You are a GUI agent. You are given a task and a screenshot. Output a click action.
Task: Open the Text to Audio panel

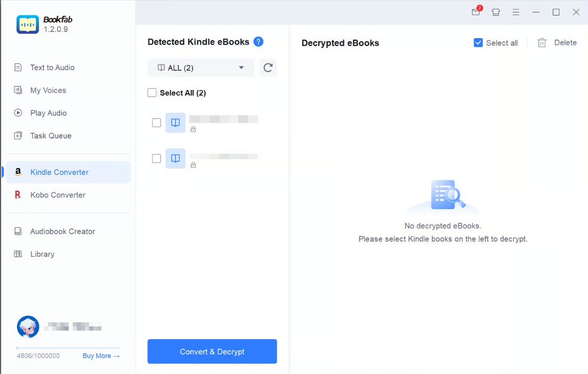pyautogui.click(x=52, y=67)
